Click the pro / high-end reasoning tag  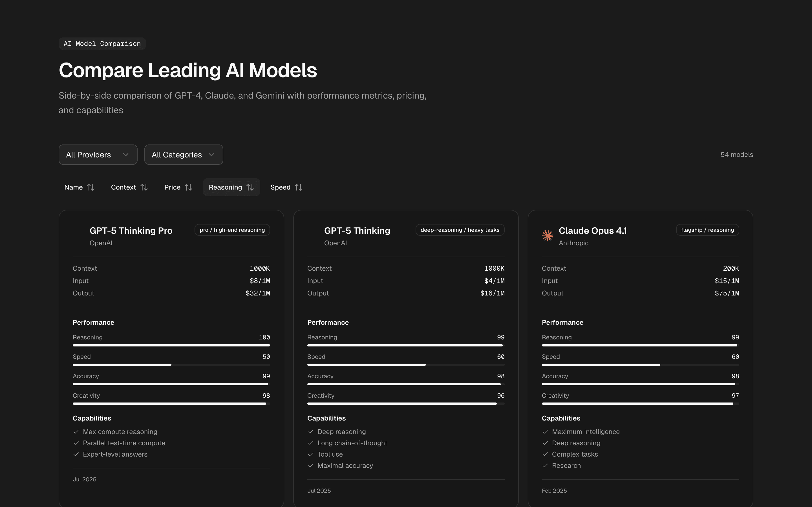click(x=232, y=230)
